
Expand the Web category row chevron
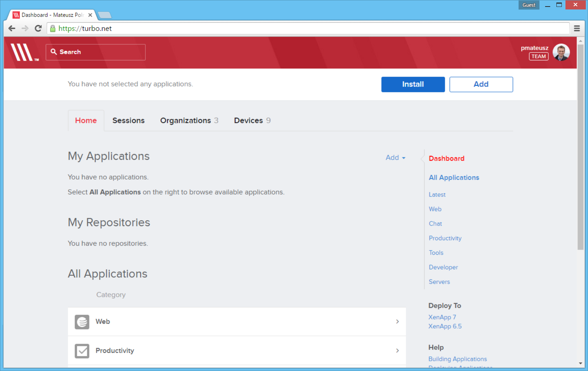tap(397, 322)
